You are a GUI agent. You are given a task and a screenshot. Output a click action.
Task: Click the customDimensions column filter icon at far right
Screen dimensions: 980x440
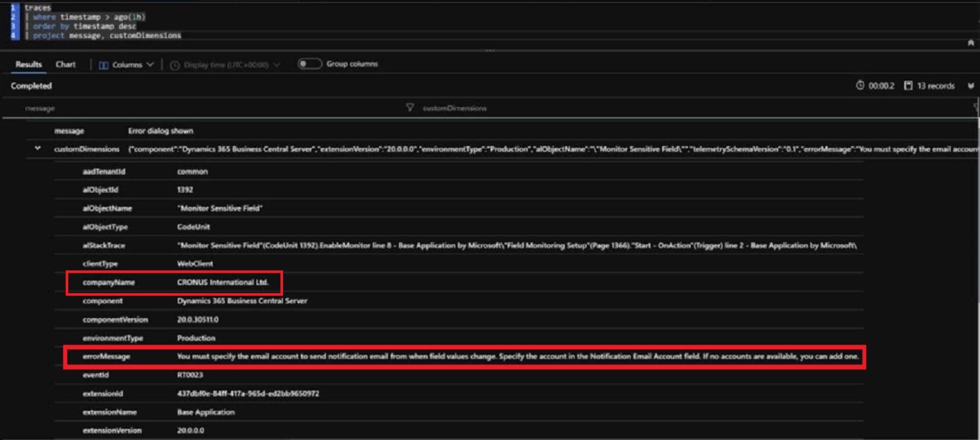coord(976,108)
